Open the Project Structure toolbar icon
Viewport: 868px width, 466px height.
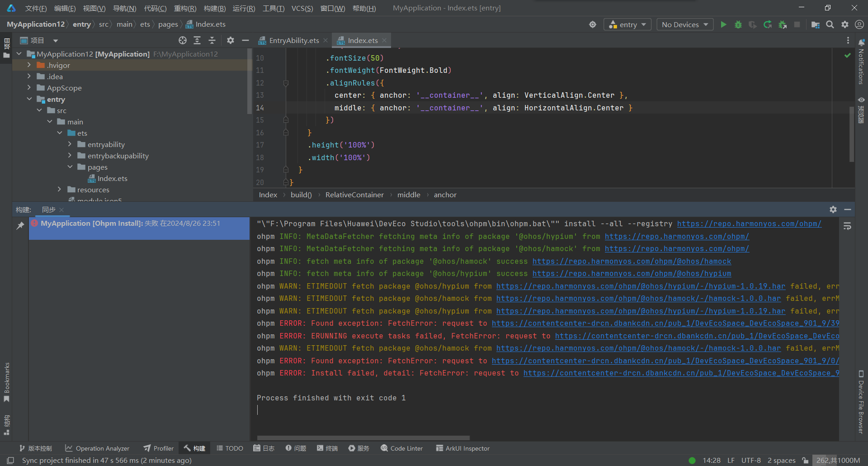(x=816, y=24)
